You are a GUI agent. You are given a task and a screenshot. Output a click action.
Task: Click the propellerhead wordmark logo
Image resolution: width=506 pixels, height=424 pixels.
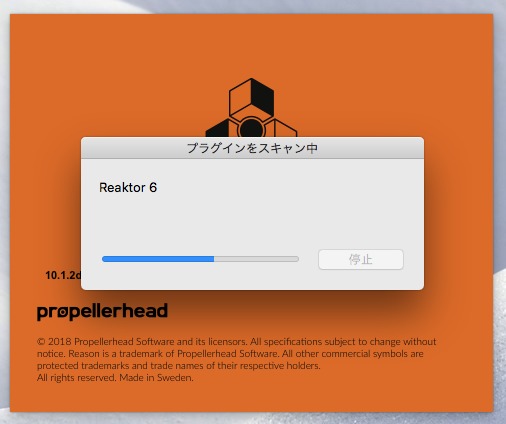(102, 312)
